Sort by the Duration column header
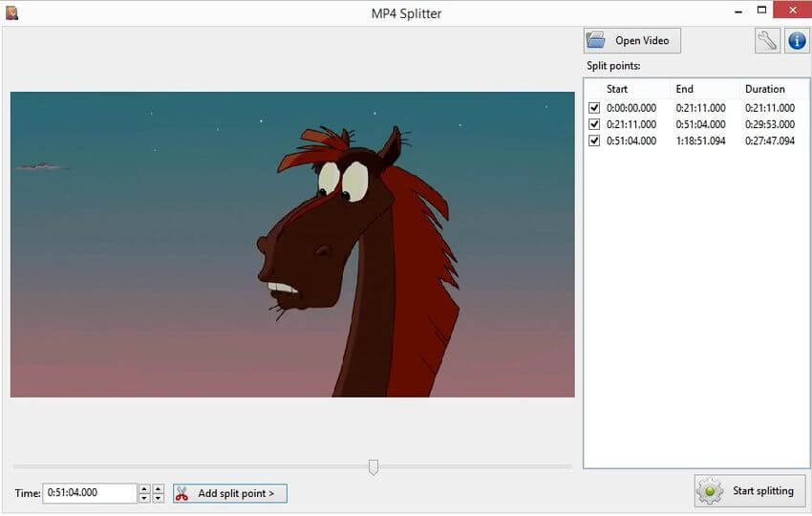Image resolution: width=812 pixels, height=516 pixels. (x=765, y=89)
